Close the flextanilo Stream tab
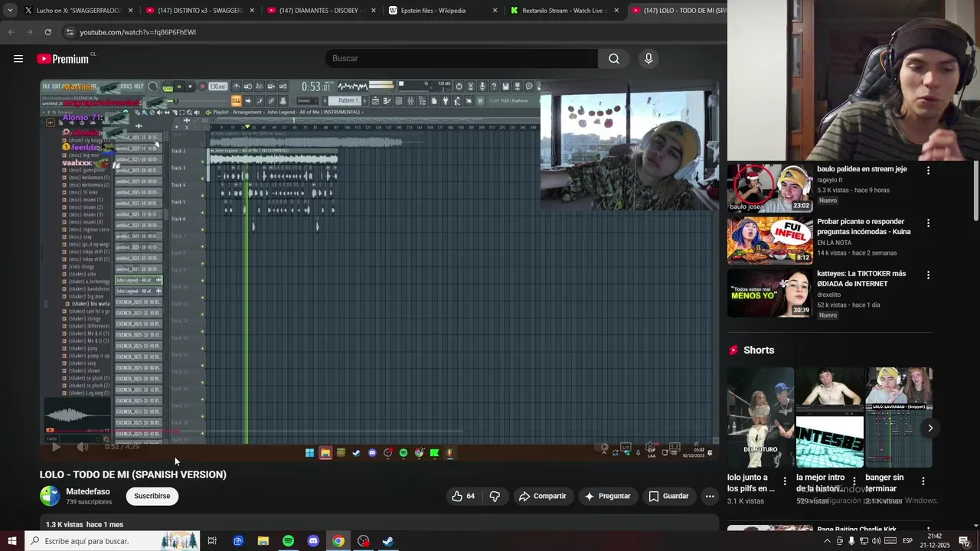The height and width of the screenshot is (551, 980). click(616, 11)
